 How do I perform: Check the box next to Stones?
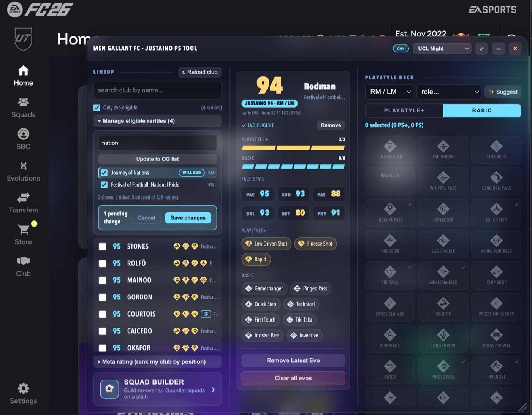pyautogui.click(x=103, y=246)
